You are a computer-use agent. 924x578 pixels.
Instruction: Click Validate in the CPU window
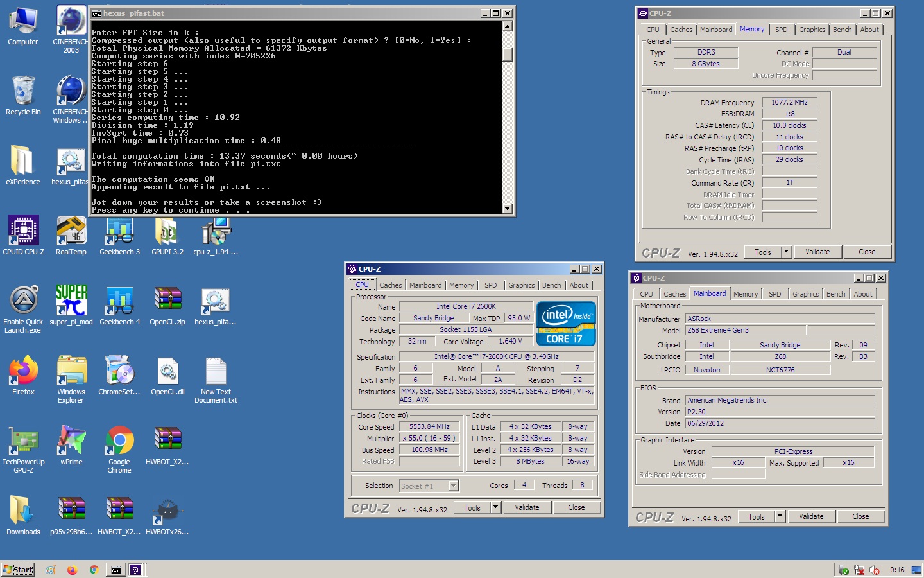tap(527, 507)
